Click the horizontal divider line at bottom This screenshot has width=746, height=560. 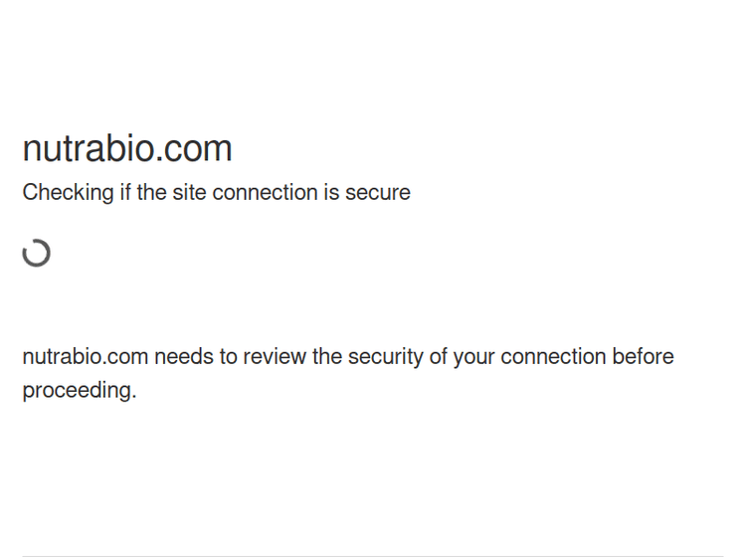tap(373, 556)
